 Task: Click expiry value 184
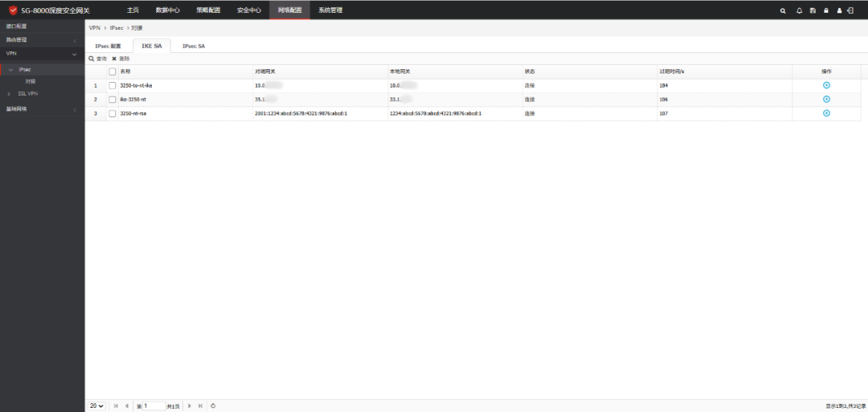[664, 86]
